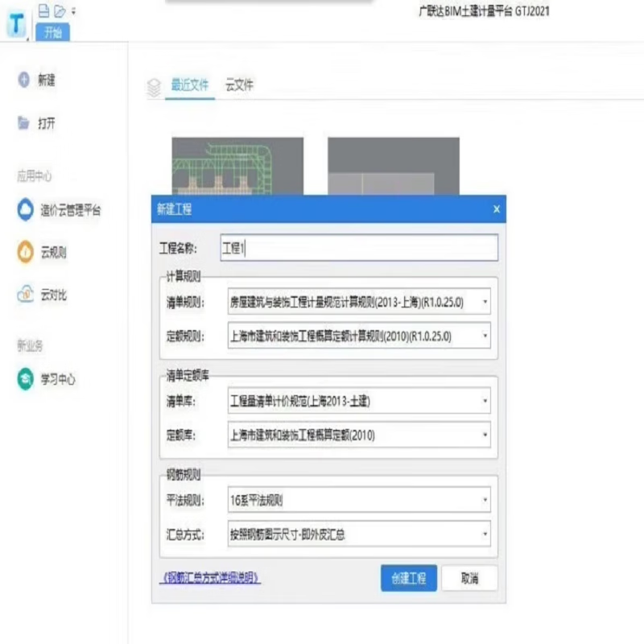This screenshot has height=644, width=644.
Task: Open the second gray recent file thumbnail
Action: pos(394,166)
